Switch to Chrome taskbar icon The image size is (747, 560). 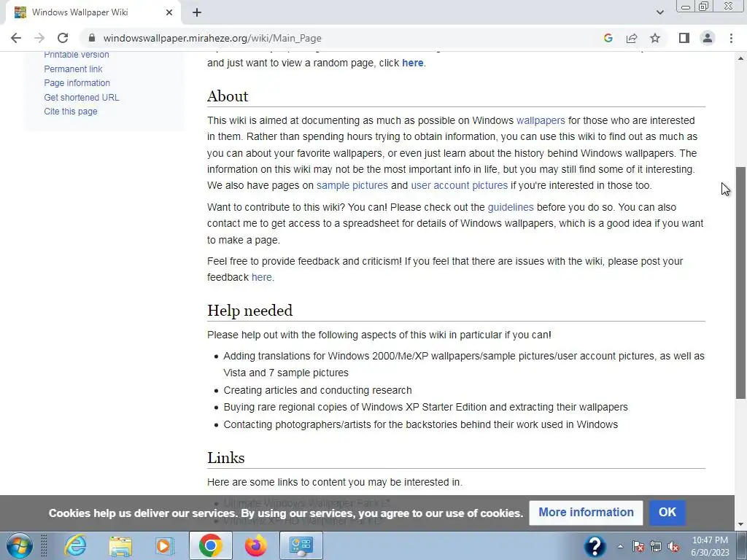pyautogui.click(x=211, y=545)
